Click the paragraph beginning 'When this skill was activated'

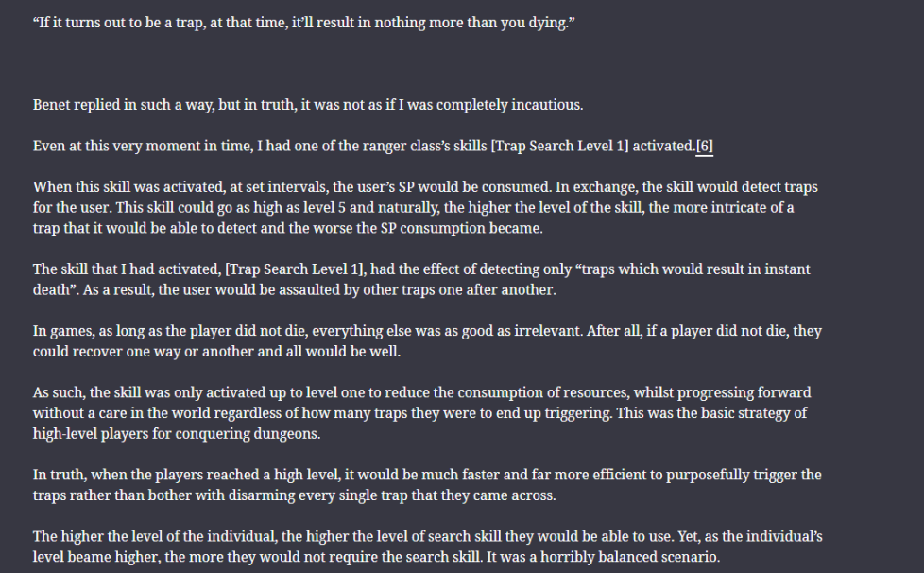point(425,207)
